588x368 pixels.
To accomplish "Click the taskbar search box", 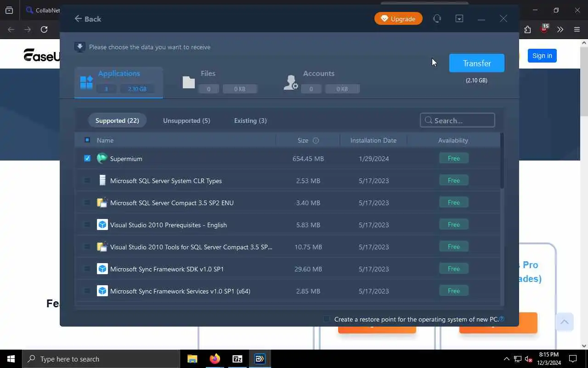I will 101,359.
